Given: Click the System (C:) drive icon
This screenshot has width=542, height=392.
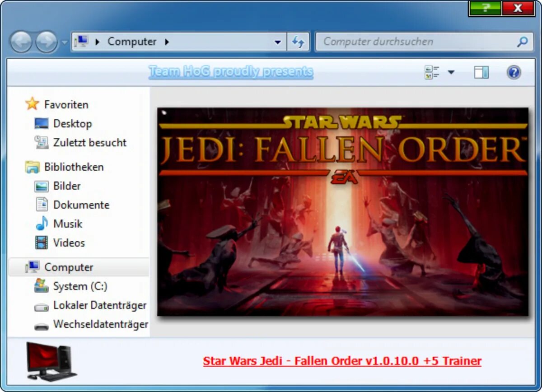Looking at the screenshot, I should [42, 286].
